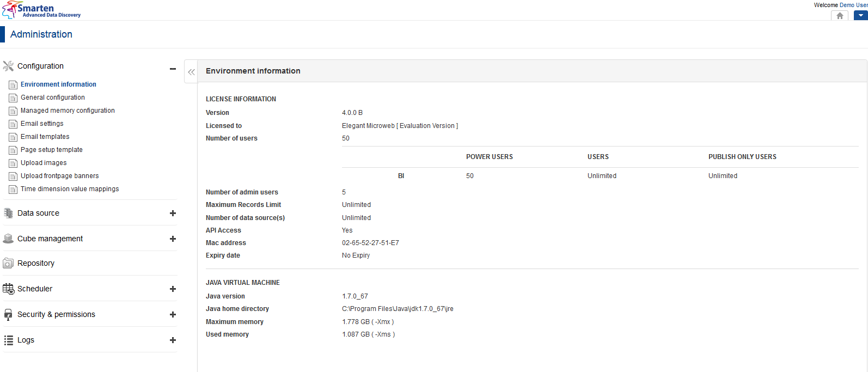Click Time dimension value mappings
Image resolution: width=868 pixels, height=372 pixels.
[70, 189]
